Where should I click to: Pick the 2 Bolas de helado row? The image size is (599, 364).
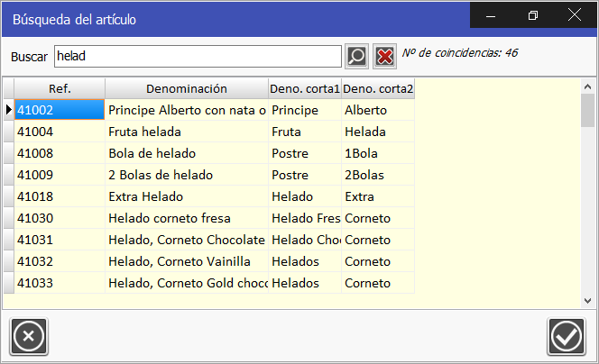tap(186, 175)
